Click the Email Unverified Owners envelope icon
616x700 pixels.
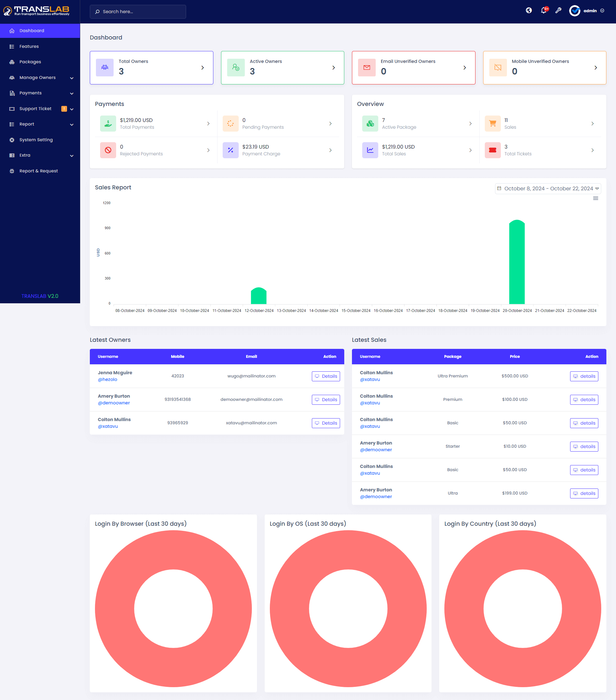click(x=367, y=67)
